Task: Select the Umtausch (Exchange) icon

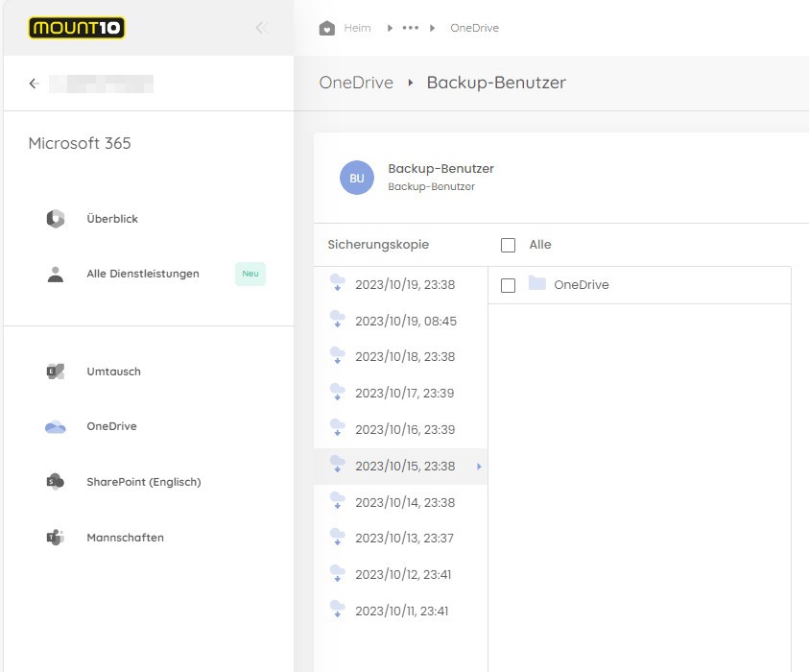Action: [56, 372]
